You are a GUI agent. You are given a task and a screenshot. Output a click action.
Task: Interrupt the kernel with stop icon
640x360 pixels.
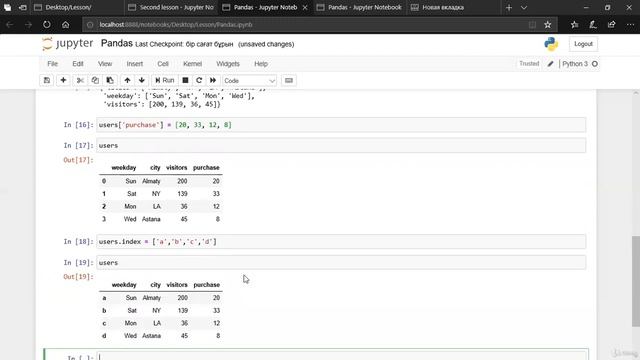[185, 80]
